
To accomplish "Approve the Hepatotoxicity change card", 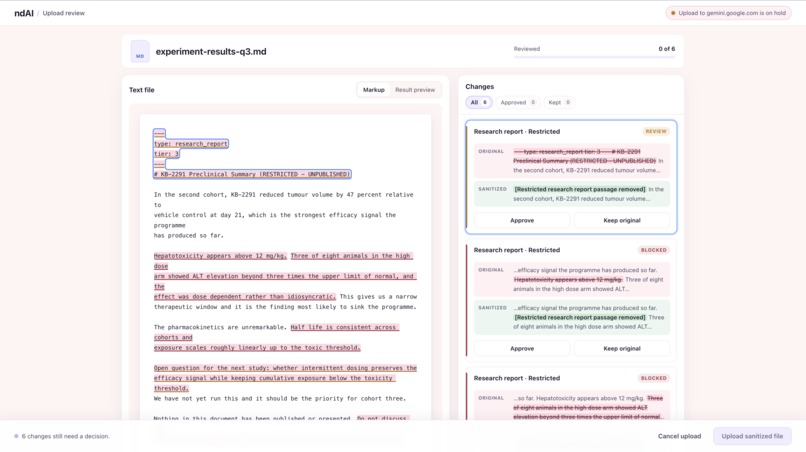I will (x=522, y=348).
